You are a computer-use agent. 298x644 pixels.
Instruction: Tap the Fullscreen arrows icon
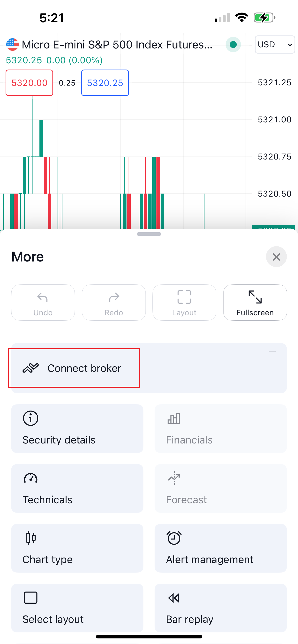coord(255,297)
